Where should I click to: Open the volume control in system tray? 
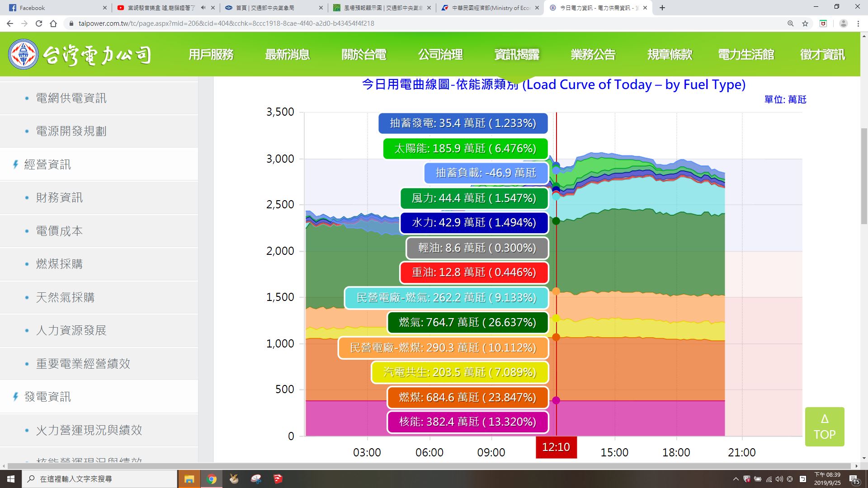tap(779, 479)
